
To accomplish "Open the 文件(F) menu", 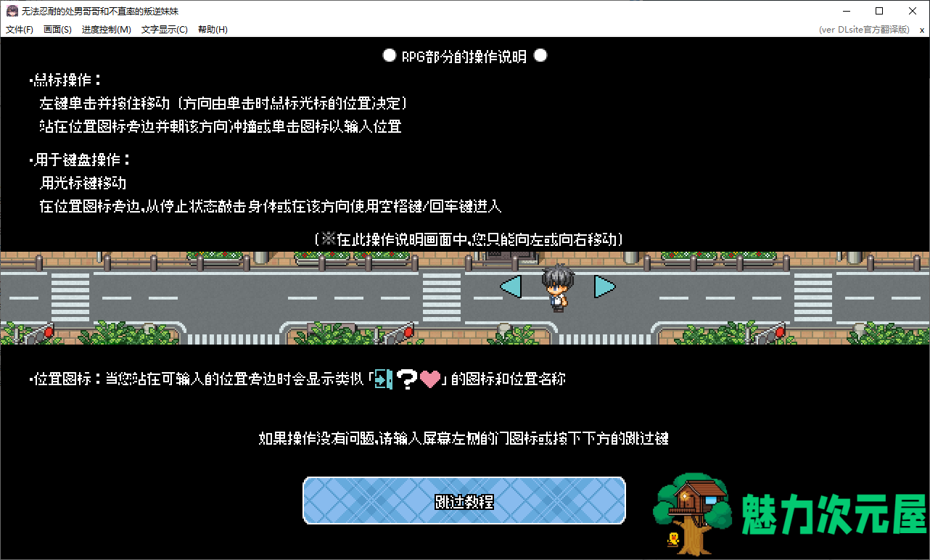I will coord(20,30).
